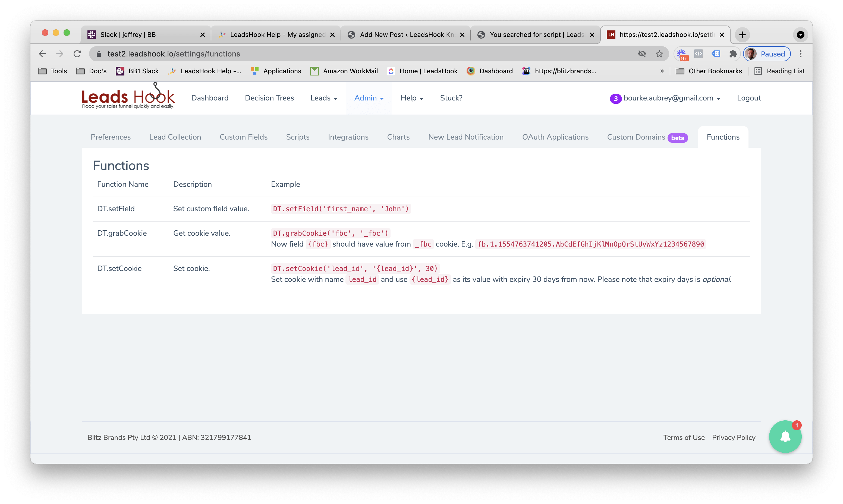The image size is (843, 504).
Task: Open the New Lead Notification tab
Action: pos(466,137)
